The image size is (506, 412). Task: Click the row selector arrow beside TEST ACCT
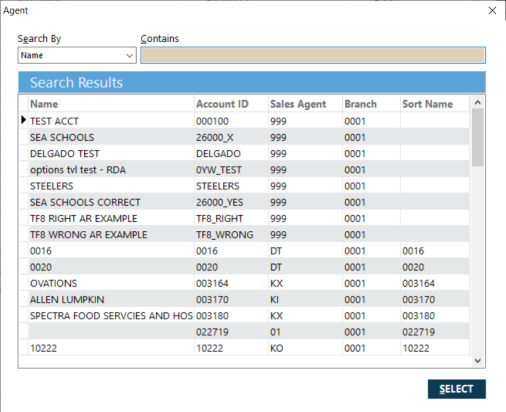click(x=24, y=120)
